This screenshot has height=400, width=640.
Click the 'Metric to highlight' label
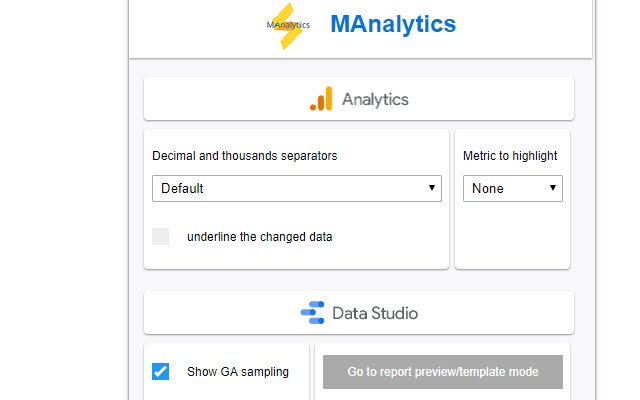[x=510, y=156]
